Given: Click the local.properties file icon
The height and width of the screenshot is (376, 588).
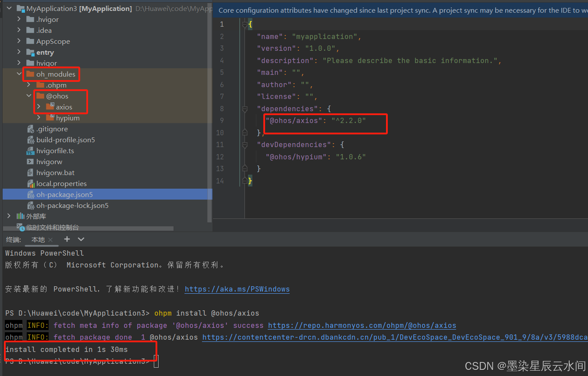Looking at the screenshot, I should pyautogui.click(x=30, y=184).
